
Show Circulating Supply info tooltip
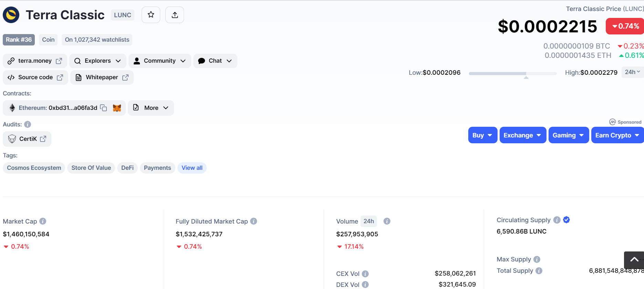pos(557,220)
